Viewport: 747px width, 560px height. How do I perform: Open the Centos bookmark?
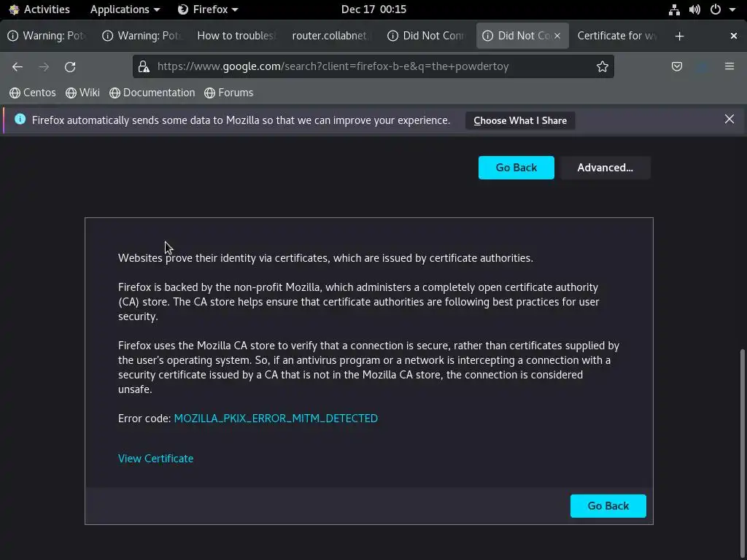33,93
